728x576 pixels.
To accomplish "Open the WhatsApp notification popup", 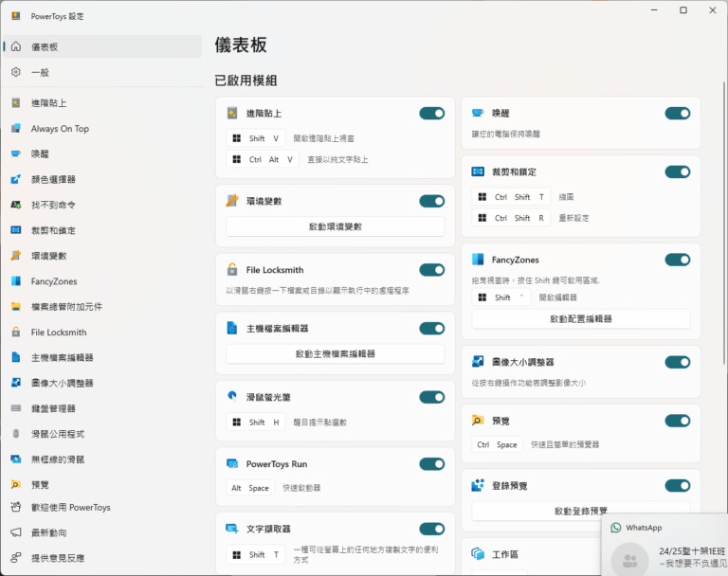I will tap(664, 547).
